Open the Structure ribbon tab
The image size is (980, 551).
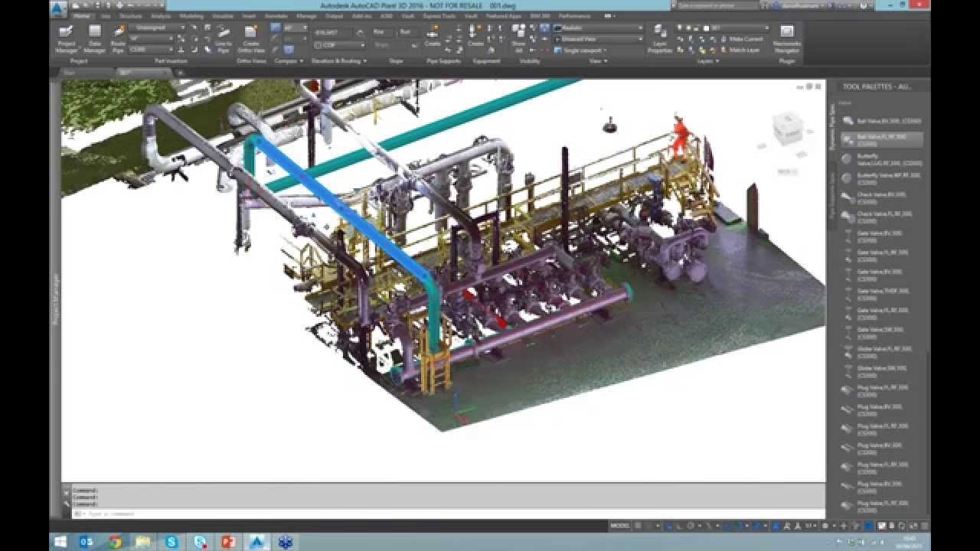[130, 15]
